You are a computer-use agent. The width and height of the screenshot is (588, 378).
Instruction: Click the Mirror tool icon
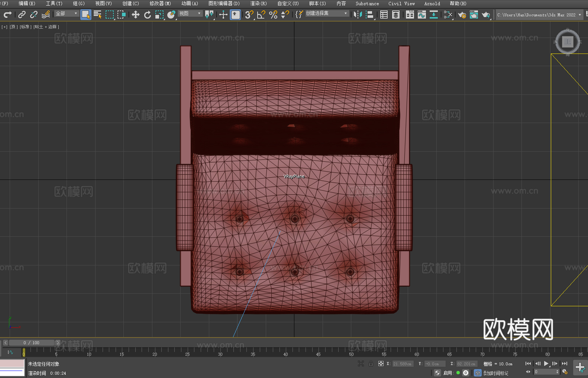358,14
